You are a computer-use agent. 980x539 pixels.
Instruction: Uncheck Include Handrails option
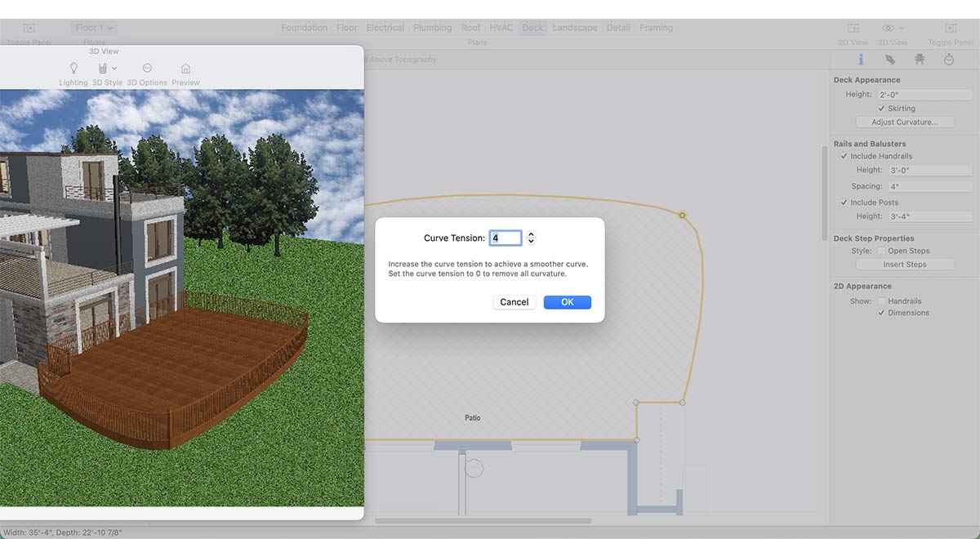(844, 156)
